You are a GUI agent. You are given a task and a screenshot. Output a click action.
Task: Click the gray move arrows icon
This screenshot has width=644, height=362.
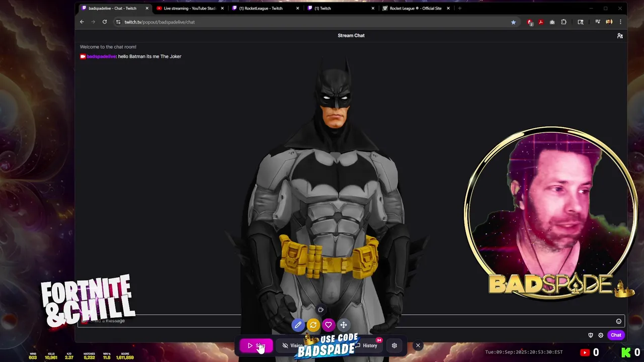tap(343, 325)
